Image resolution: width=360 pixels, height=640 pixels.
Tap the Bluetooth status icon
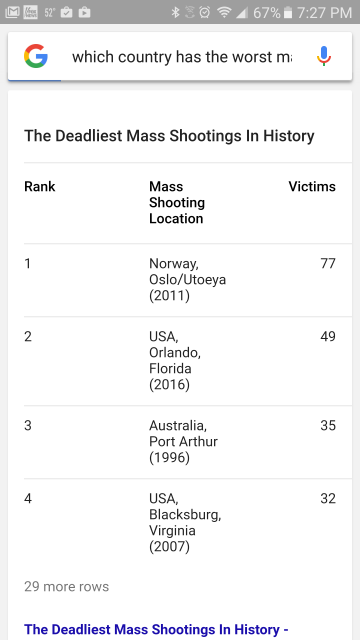point(175,13)
